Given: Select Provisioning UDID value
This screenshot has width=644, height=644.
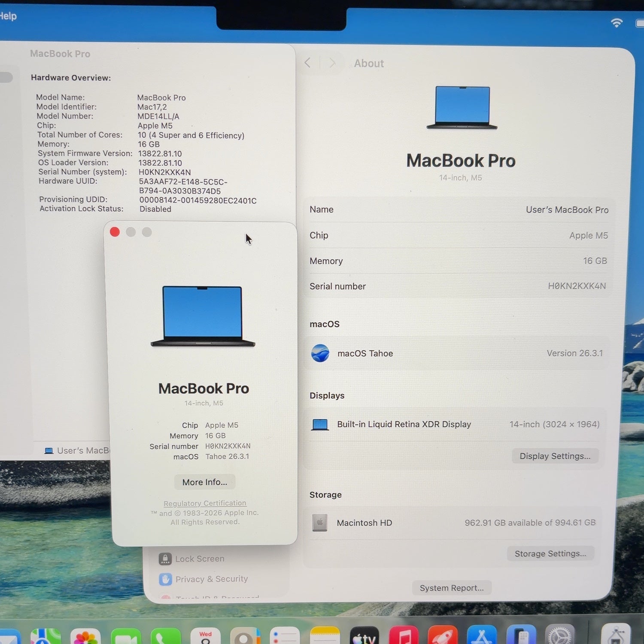Looking at the screenshot, I should coord(198,200).
